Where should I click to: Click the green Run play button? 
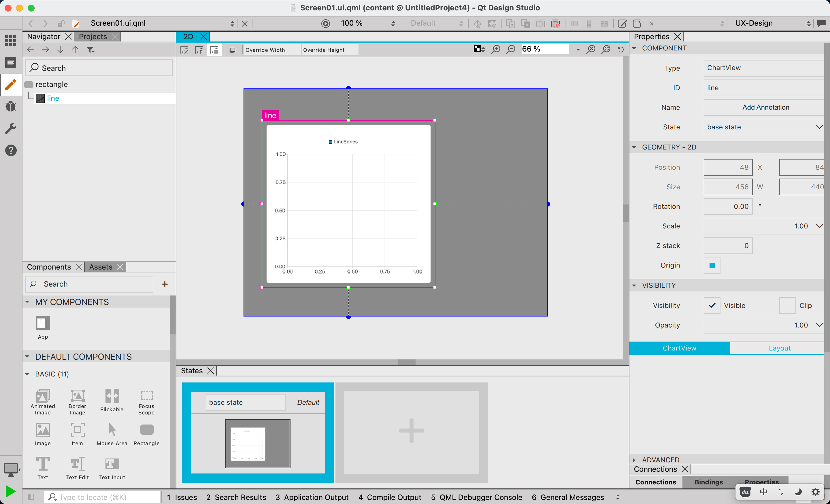pos(10,491)
